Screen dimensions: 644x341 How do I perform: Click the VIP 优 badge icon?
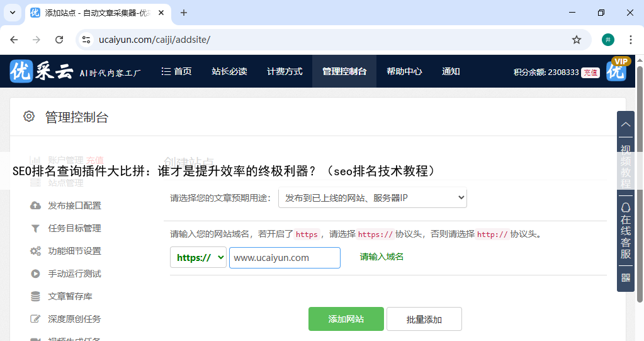click(x=617, y=70)
